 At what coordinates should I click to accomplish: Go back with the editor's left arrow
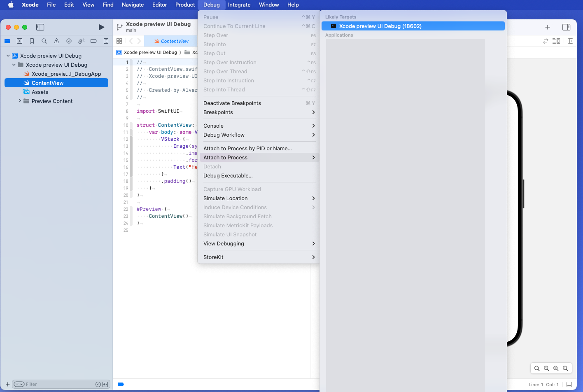131,41
